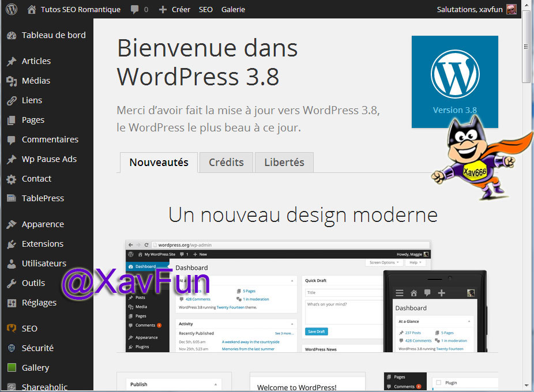Click the Extensions plug icon
The height and width of the screenshot is (392, 534).
coord(12,244)
